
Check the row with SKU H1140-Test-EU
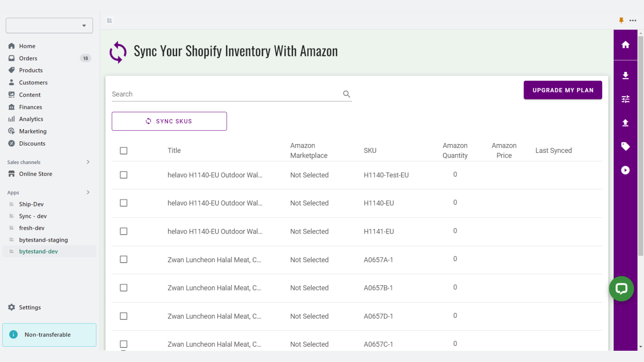(124, 175)
